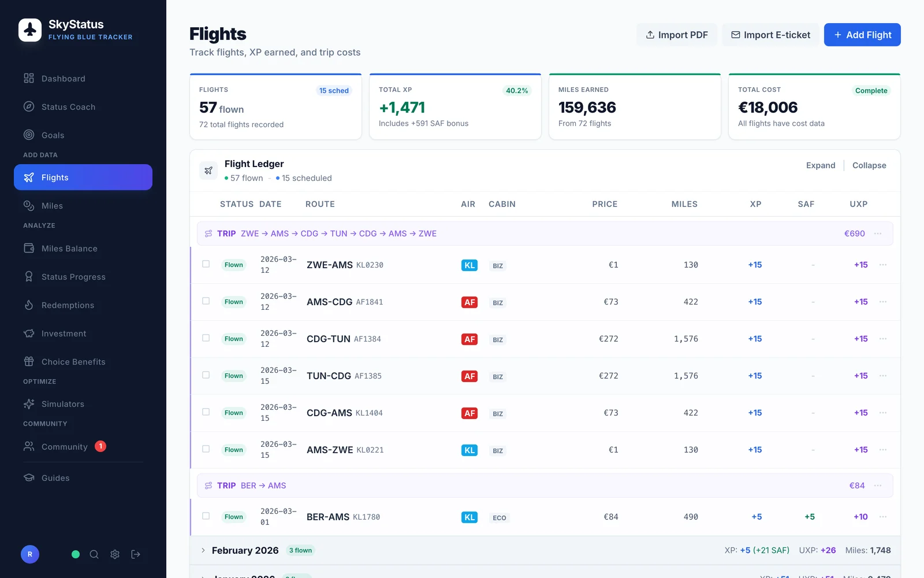This screenshot has width=924, height=578.
Task: Click the Status Progress badge icon
Action: [x=29, y=277]
